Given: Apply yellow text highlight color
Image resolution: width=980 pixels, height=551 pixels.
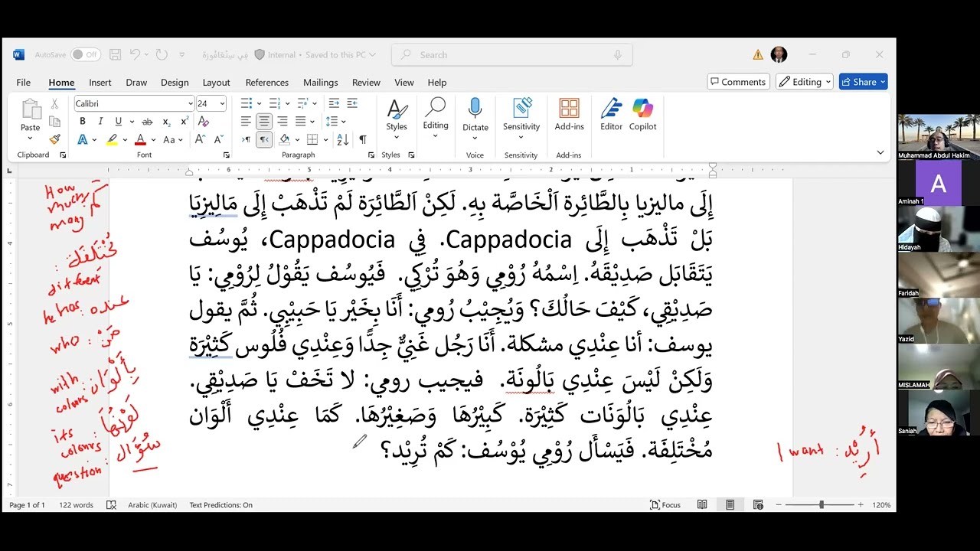Looking at the screenshot, I should point(112,139).
